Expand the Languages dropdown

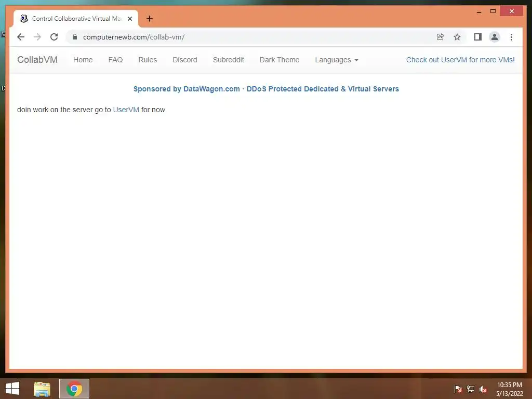coord(337,60)
